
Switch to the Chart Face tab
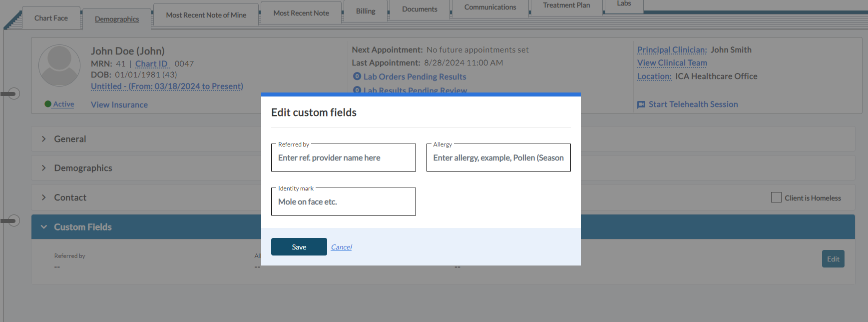51,18
